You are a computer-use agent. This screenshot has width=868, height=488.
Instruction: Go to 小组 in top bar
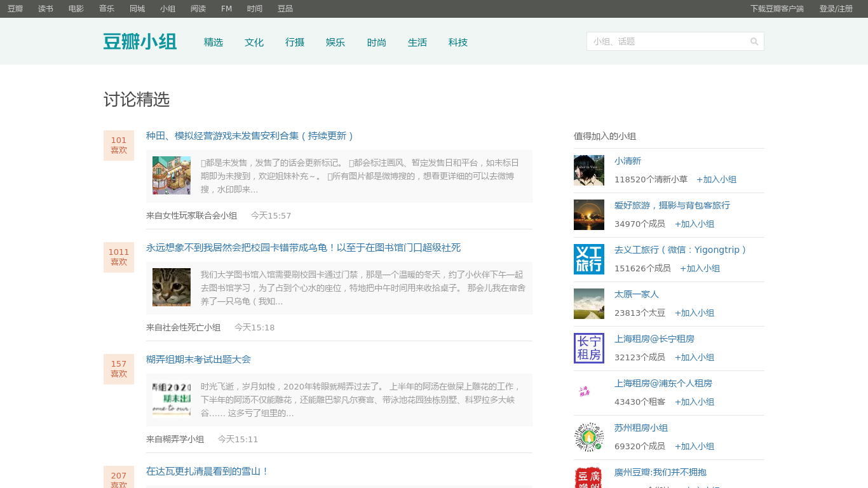(168, 9)
